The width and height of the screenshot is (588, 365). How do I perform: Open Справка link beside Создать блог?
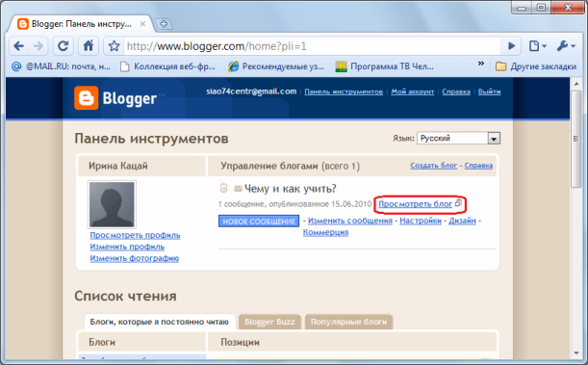pyautogui.click(x=478, y=165)
